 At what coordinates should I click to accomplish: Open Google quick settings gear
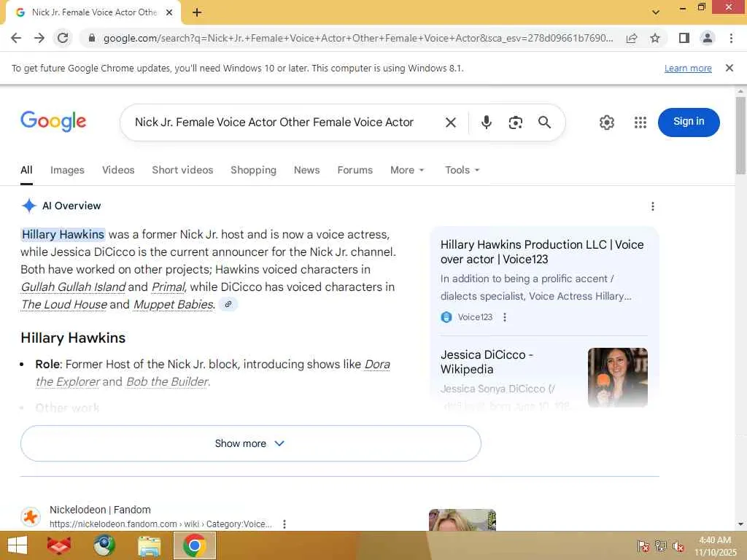point(606,122)
